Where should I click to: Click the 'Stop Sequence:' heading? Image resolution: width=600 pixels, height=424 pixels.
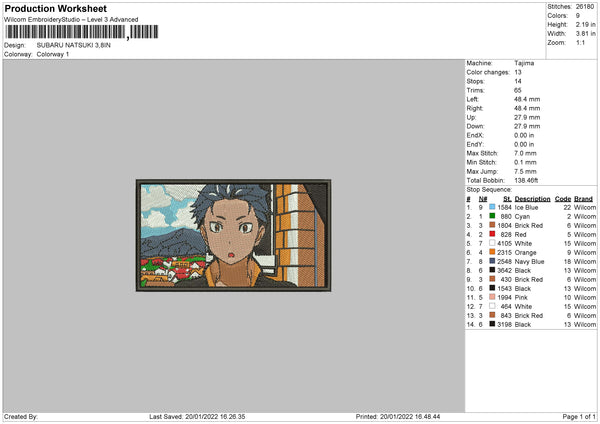coord(489,189)
